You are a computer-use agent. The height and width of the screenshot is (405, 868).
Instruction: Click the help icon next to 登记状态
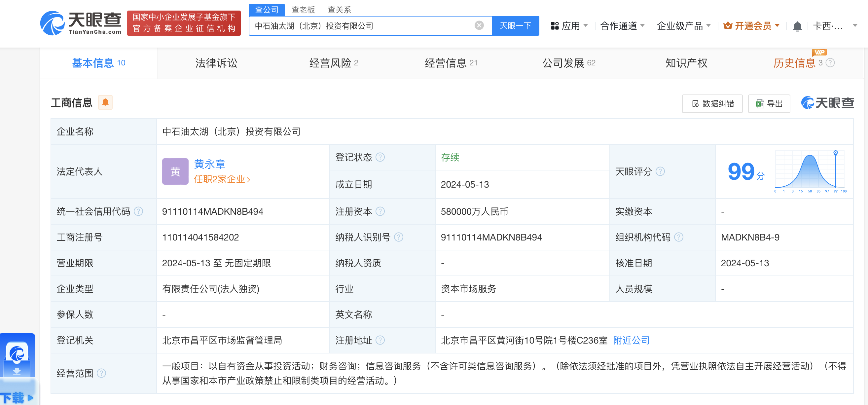(380, 157)
